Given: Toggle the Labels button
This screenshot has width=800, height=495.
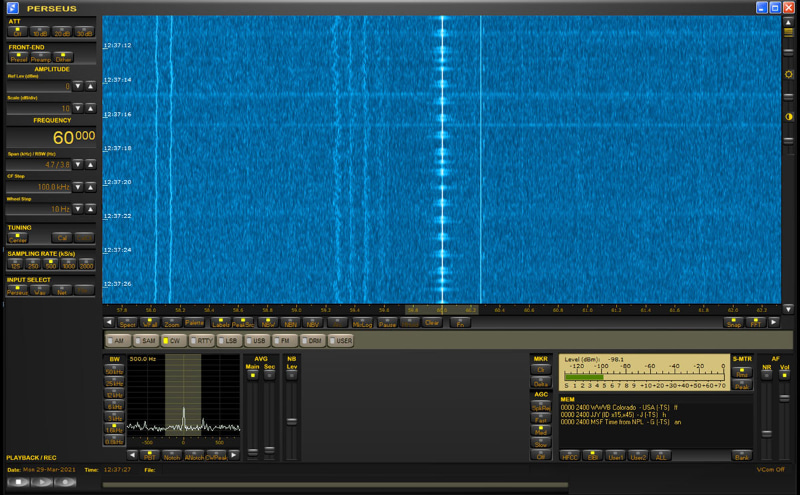Looking at the screenshot, I should point(221,323).
